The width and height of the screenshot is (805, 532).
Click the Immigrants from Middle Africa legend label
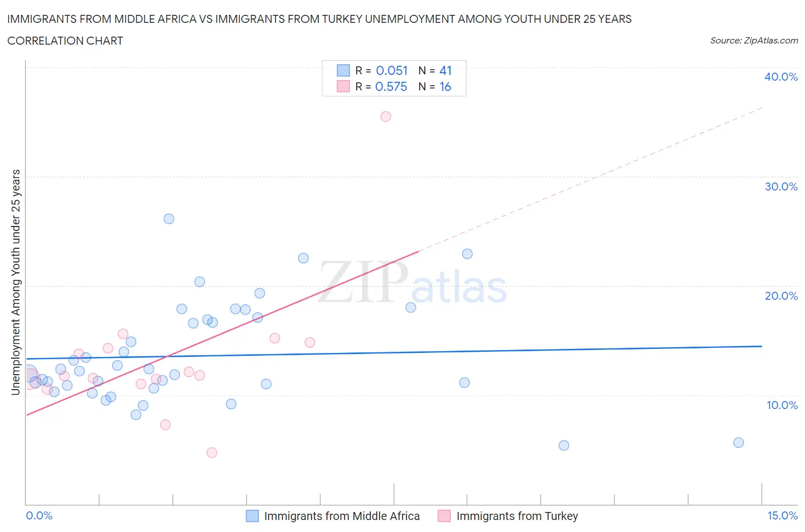(342, 516)
